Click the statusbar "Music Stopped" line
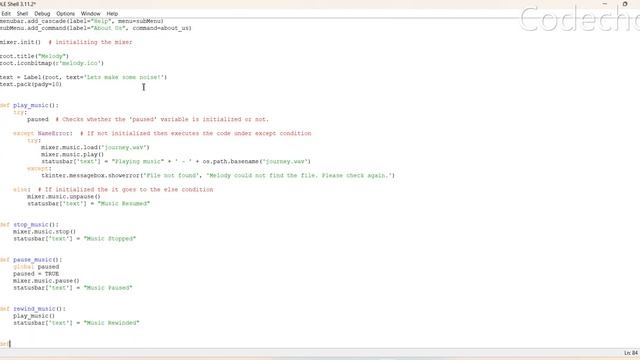This screenshot has height=360, width=640. pyautogui.click(x=75, y=238)
